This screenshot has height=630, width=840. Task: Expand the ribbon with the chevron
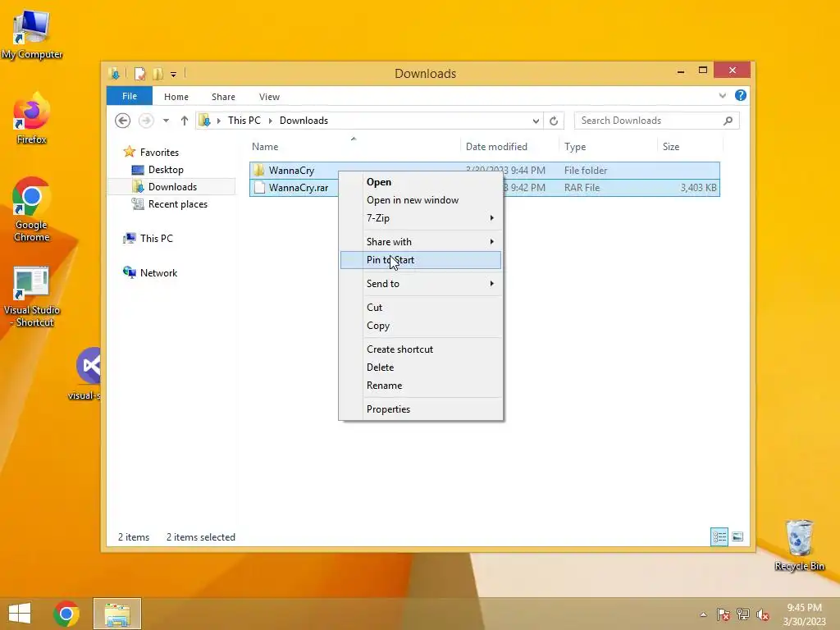[722, 96]
